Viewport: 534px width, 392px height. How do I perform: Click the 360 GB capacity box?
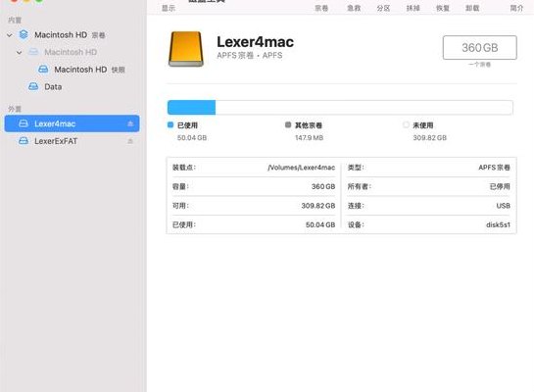coord(479,47)
